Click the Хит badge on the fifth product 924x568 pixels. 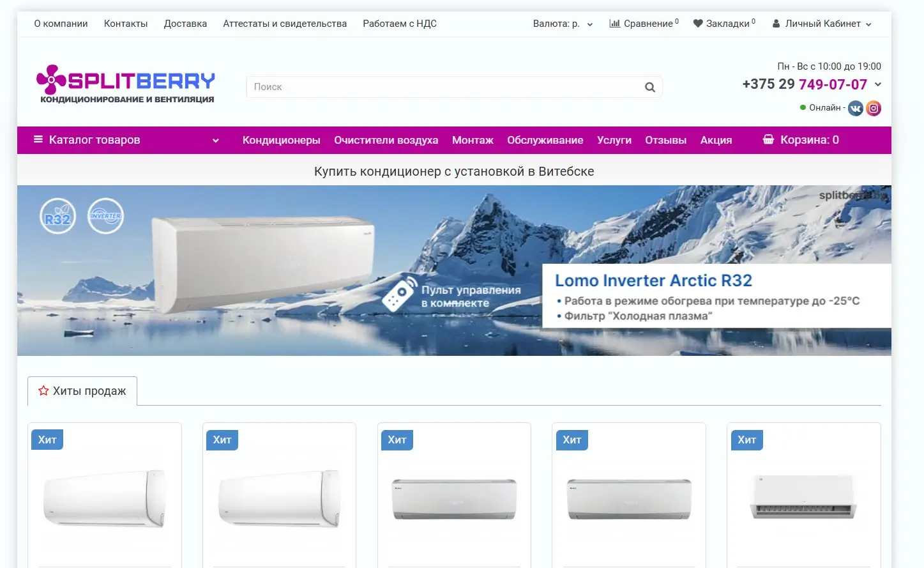pyautogui.click(x=747, y=440)
